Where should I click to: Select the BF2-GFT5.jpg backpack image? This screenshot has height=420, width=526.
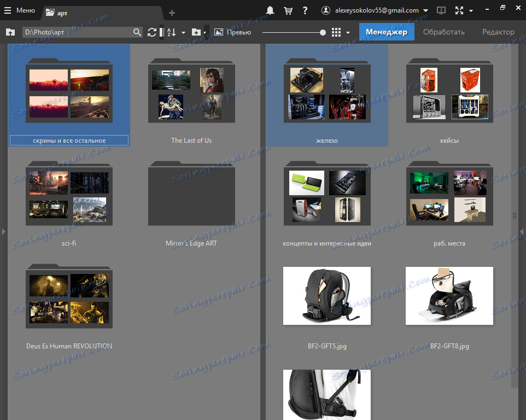327,296
